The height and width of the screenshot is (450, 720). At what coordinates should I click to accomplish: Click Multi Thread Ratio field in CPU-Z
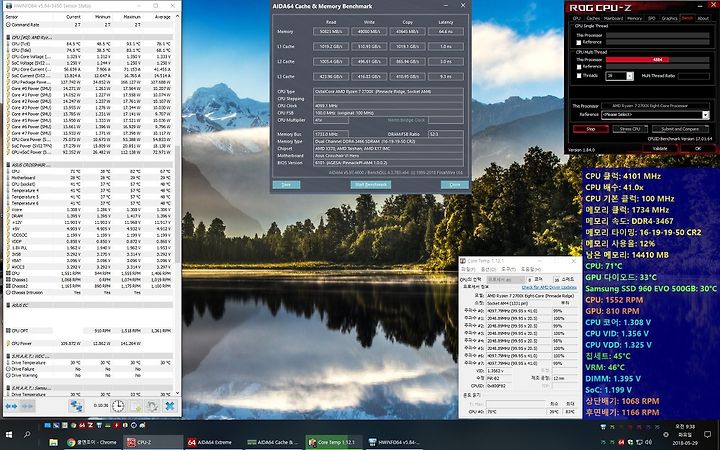694,76
